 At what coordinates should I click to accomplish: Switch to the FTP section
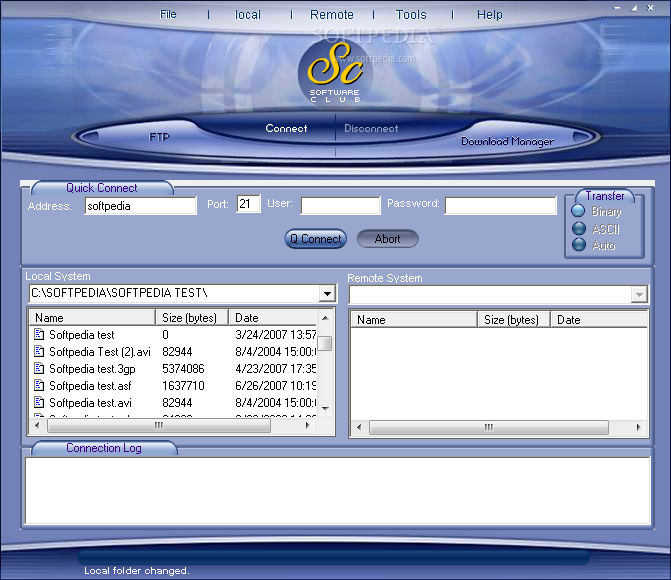click(159, 137)
